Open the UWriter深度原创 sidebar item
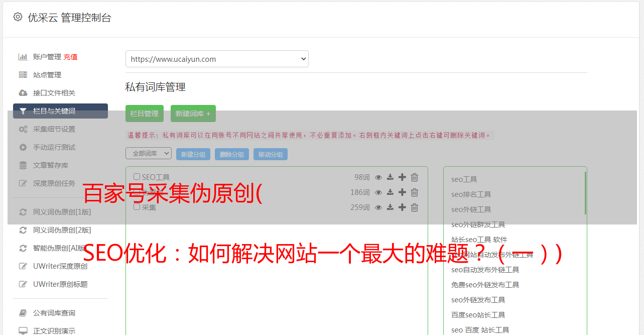The height and width of the screenshot is (335, 644). [60, 266]
